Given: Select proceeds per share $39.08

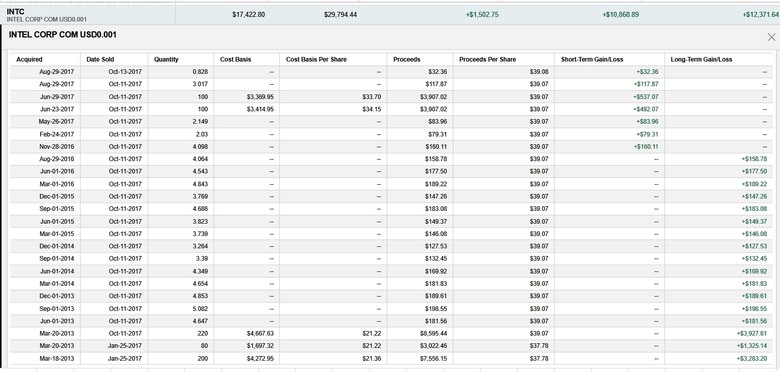Looking at the screenshot, I should 539,72.
